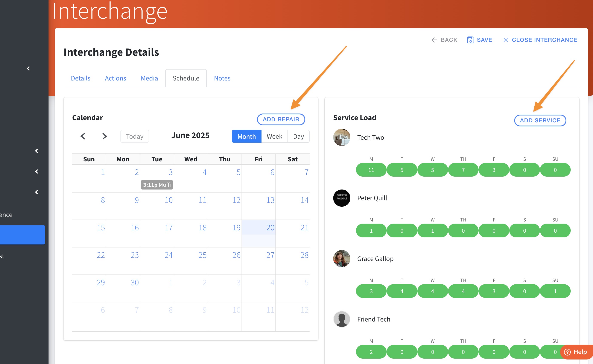Click Tech Two's profile photo
593x364 pixels.
pyautogui.click(x=341, y=137)
